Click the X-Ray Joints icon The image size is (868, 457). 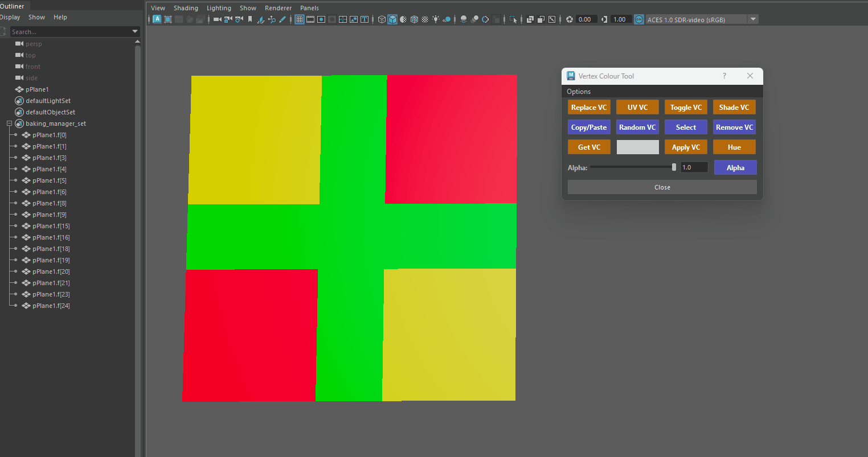(x=552, y=19)
